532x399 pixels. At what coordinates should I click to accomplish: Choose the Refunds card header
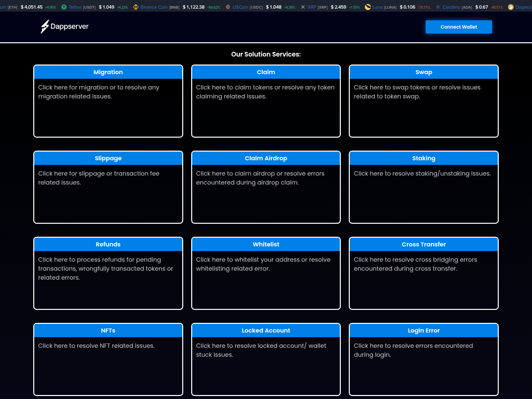point(108,244)
